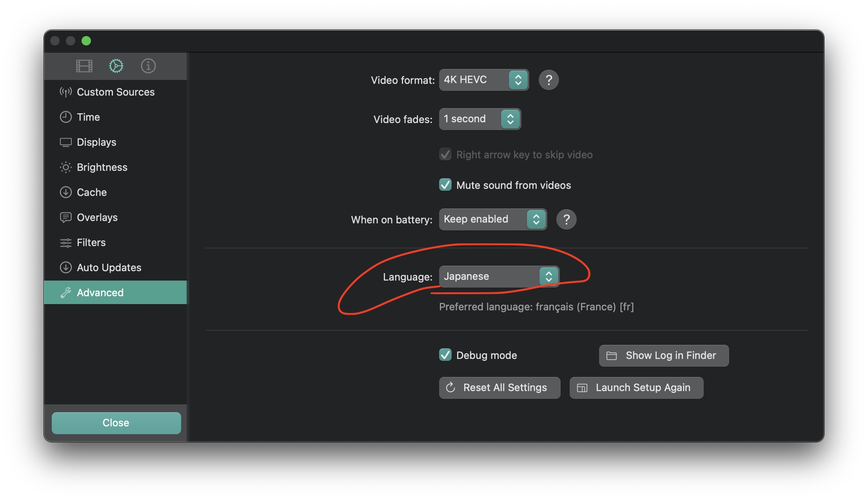Open the Language dropdown showing Japanese

pos(499,277)
